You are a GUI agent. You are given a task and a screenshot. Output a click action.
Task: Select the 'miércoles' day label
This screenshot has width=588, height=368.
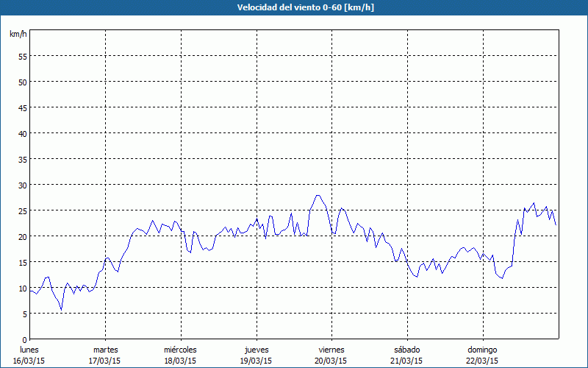pyautogui.click(x=180, y=350)
